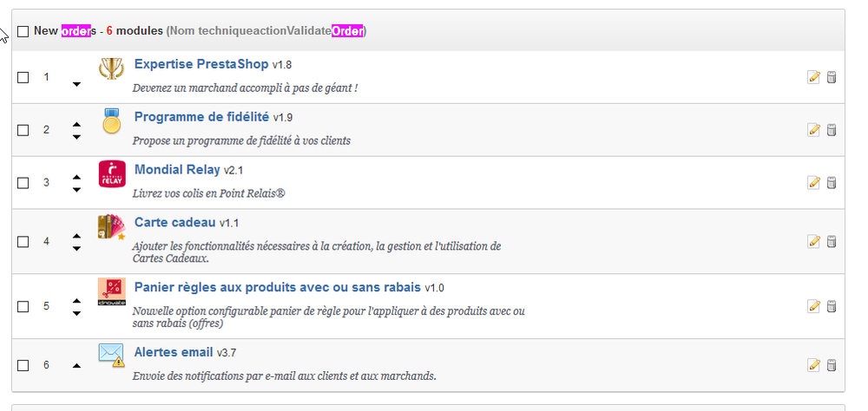This screenshot has width=868, height=411.
Task: Move Panier règles module down
Action: pos(76,313)
